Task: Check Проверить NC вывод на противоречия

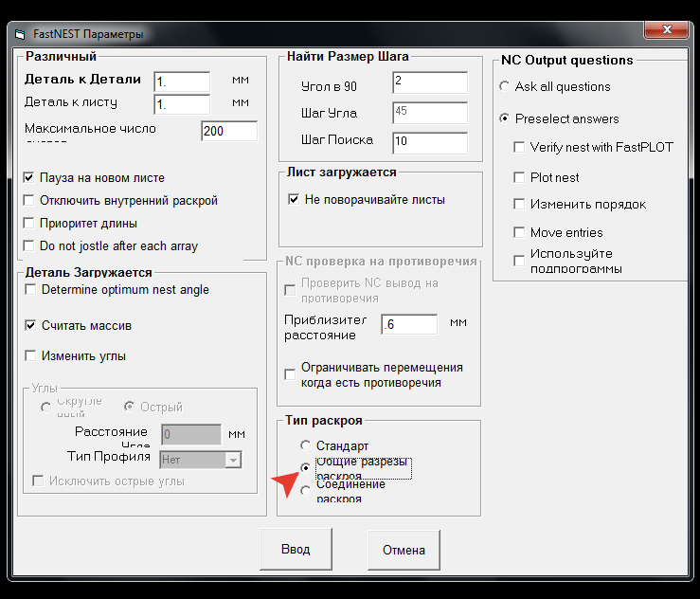Action: 290,290
